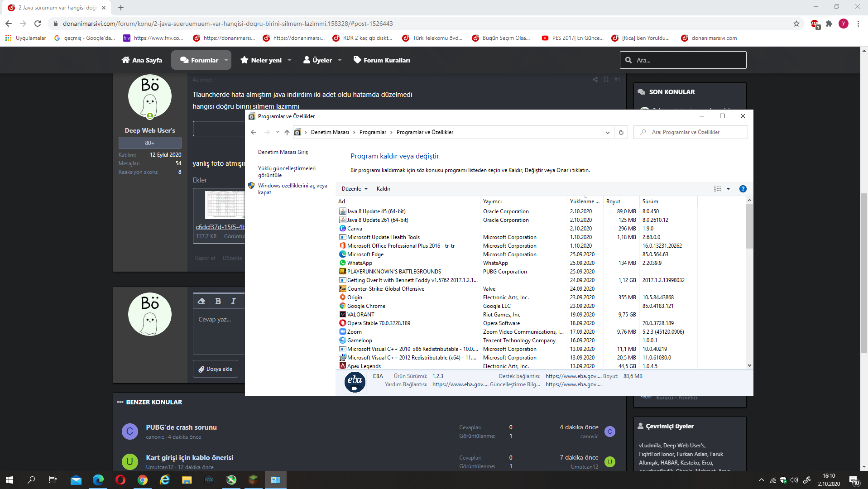Screen dimensions: 868x489
Task: Click the bookmark star in Chrome address bar
Action: [x=796, y=24]
